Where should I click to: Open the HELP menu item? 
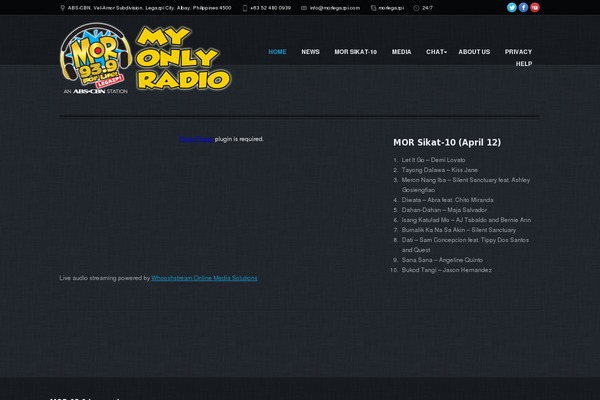[x=524, y=64]
